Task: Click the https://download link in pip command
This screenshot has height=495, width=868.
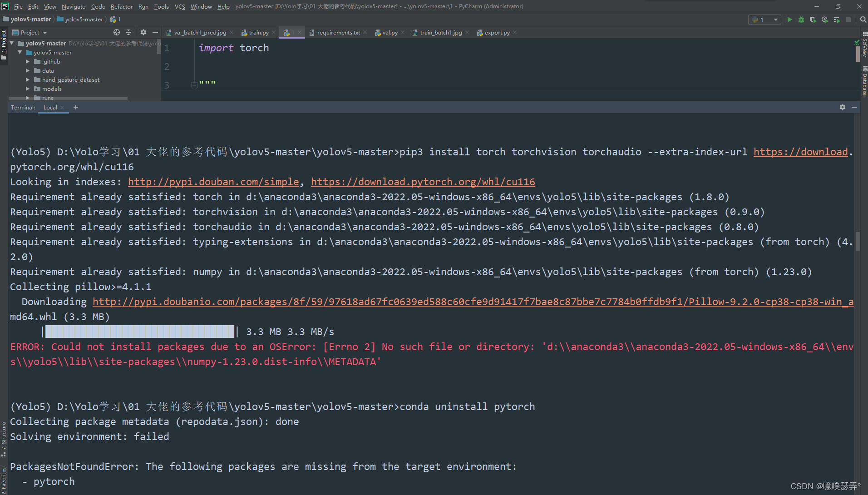Action: pyautogui.click(x=801, y=152)
